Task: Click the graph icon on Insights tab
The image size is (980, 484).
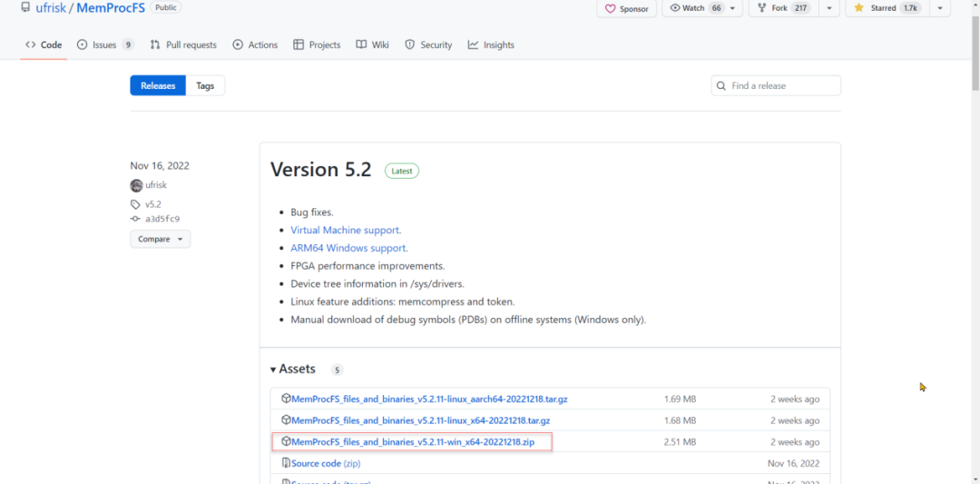Action: pyautogui.click(x=473, y=45)
